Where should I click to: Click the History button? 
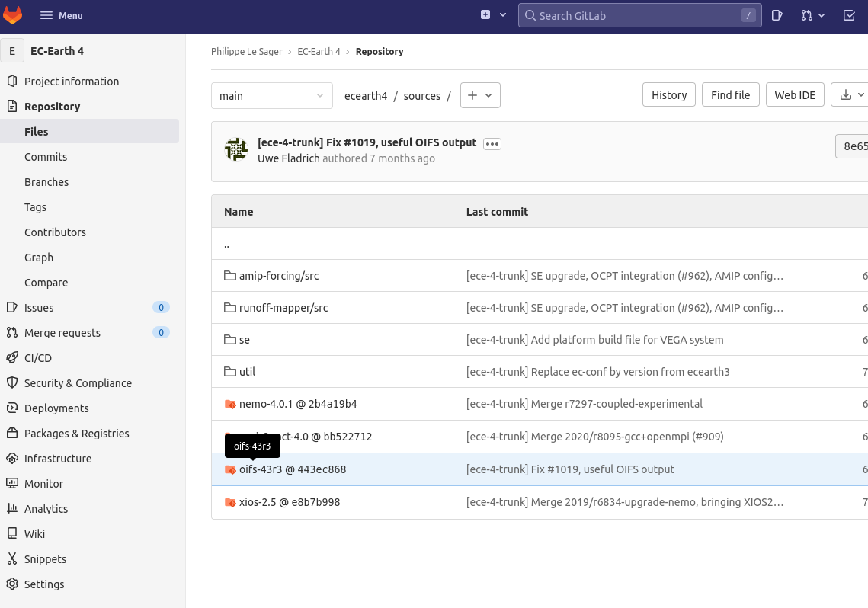pyautogui.click(x=668, y=95)
